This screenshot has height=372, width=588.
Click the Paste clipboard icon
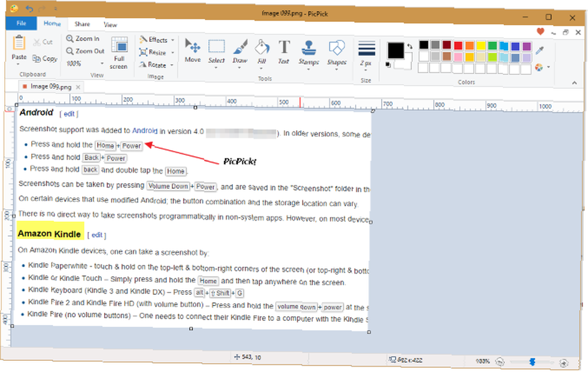[x=18, y=43]
